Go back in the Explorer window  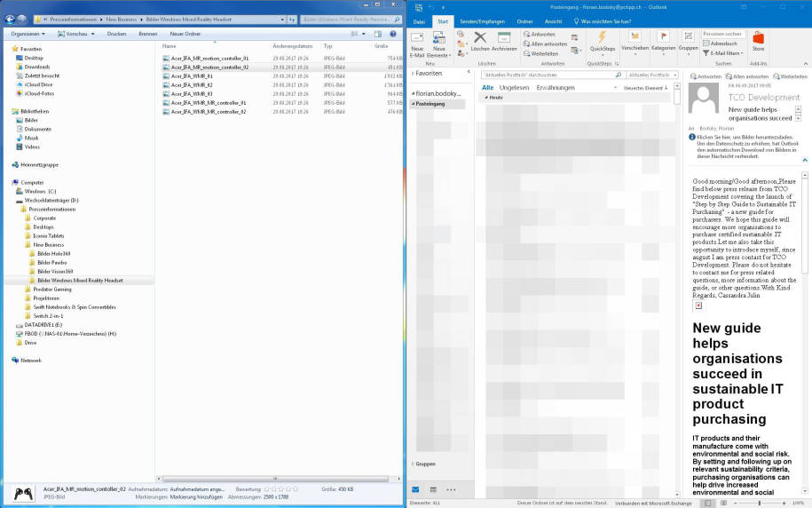coord(10,20)
